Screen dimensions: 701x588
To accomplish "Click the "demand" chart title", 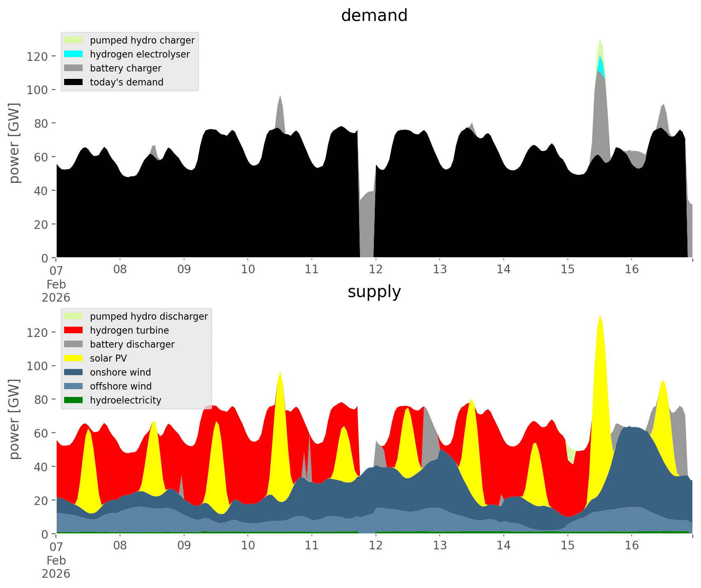I will pos(374,16).
